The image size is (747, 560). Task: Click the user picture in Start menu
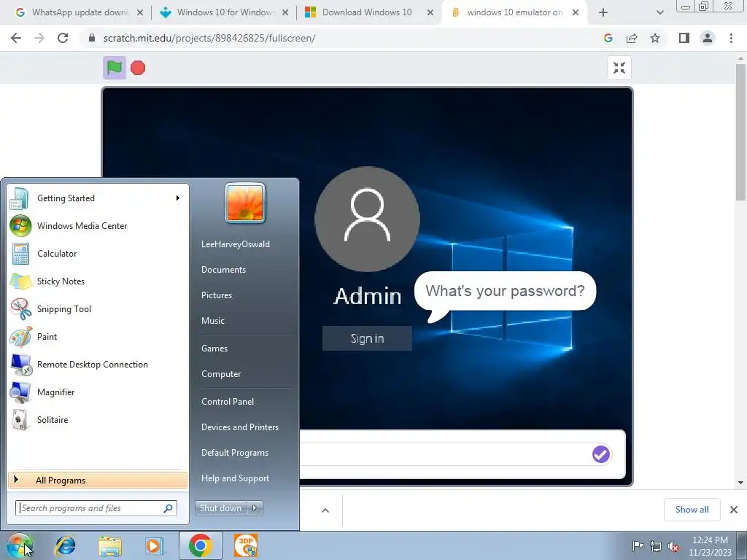[x=245, y=203]
